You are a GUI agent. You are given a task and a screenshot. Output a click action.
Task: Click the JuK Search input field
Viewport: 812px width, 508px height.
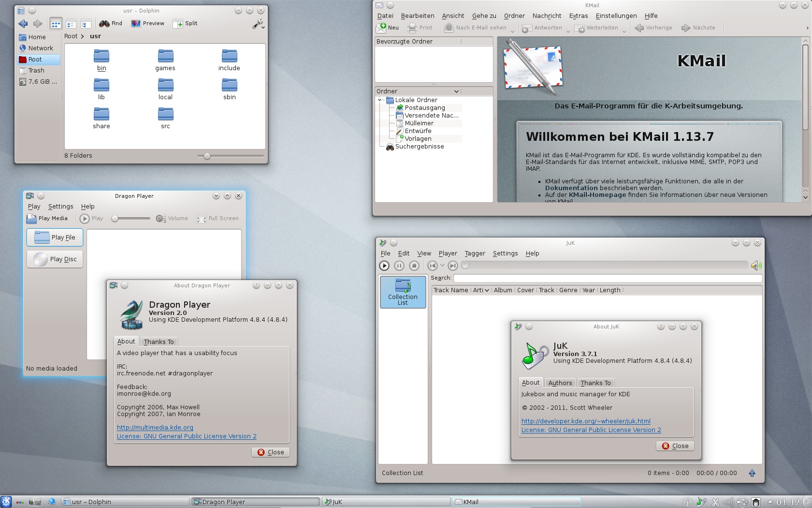pyautogui.click(x=608, y=278)
